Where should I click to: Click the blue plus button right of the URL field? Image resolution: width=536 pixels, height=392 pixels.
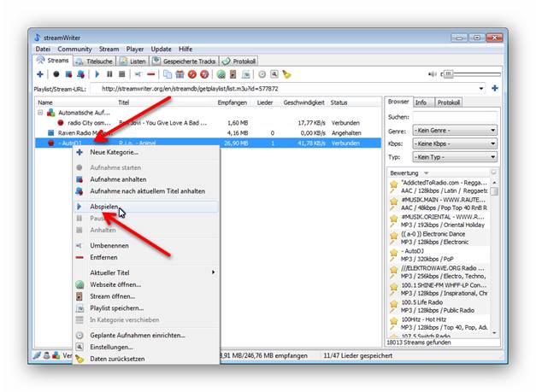tap(495, 89)
